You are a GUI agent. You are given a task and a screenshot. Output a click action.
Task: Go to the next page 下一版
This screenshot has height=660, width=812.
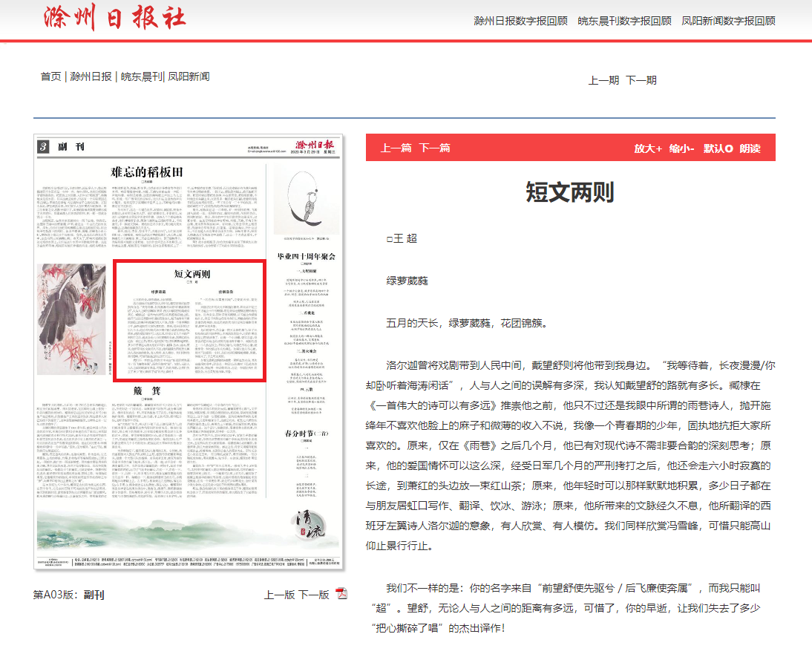pos(314,595)
